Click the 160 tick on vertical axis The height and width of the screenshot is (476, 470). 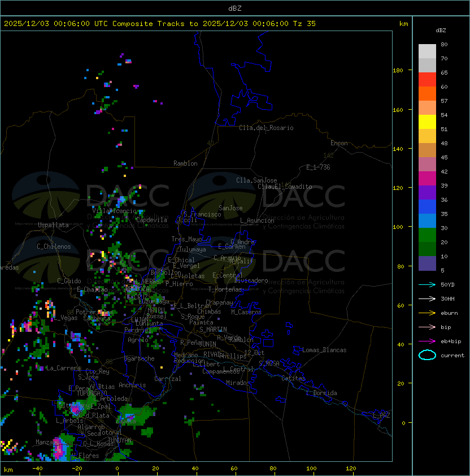[x=398, y=110]
